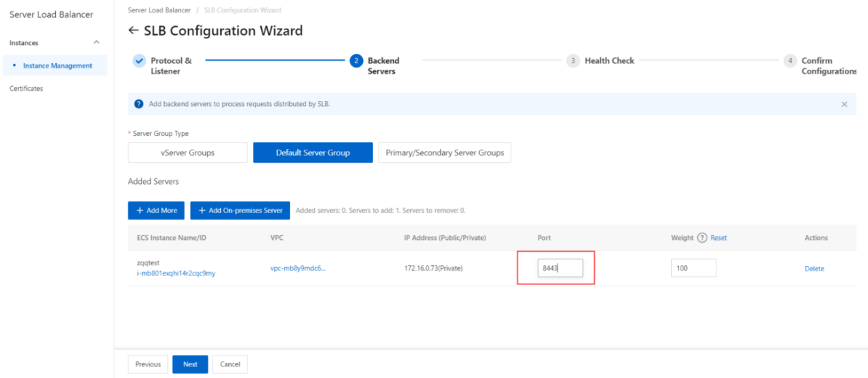The image size is (868, 378).
Task: Open Certificates in the sidebar
Action: [x=26, y=89]
